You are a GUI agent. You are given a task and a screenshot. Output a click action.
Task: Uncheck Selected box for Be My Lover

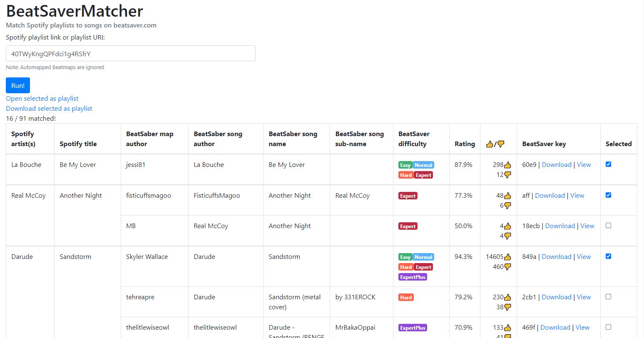[608, 164]
